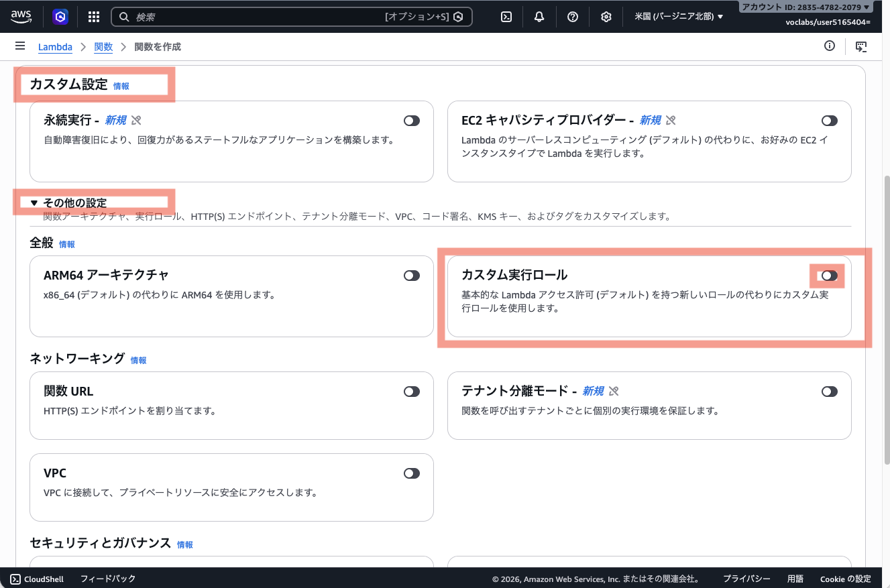Open Cookie の設定 in the footer
This screenshot has width=890, height=588.
tap(846, 579)
